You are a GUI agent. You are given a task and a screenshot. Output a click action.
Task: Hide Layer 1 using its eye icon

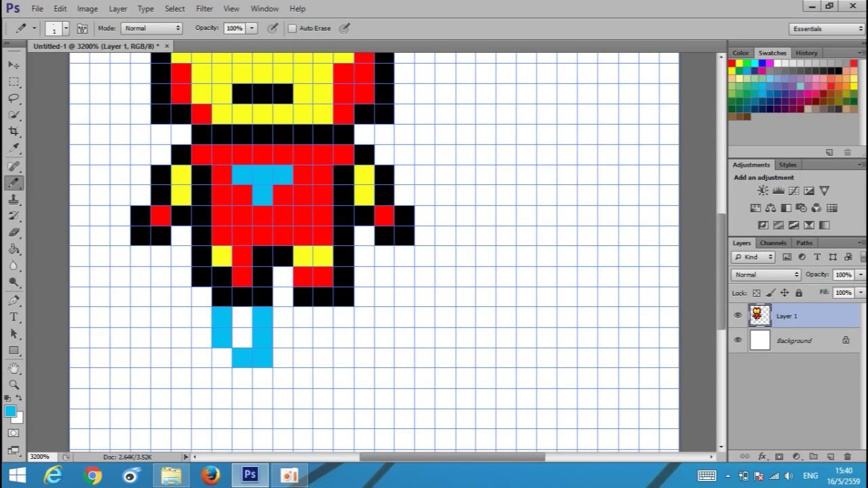[738, 315]
